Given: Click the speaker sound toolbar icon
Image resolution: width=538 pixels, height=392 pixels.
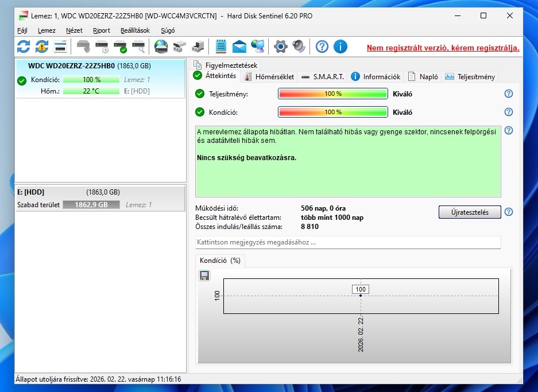Looking at the screenshot, I should (x=299, y=46).
